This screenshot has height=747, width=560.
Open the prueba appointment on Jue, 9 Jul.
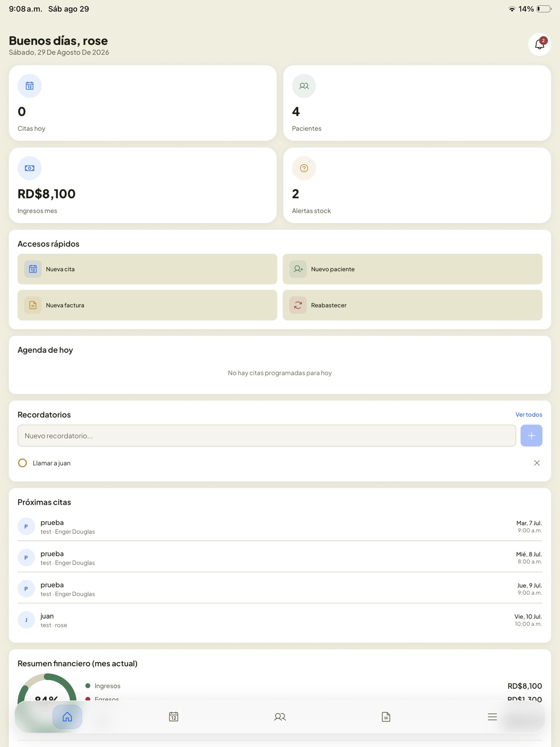280,589
